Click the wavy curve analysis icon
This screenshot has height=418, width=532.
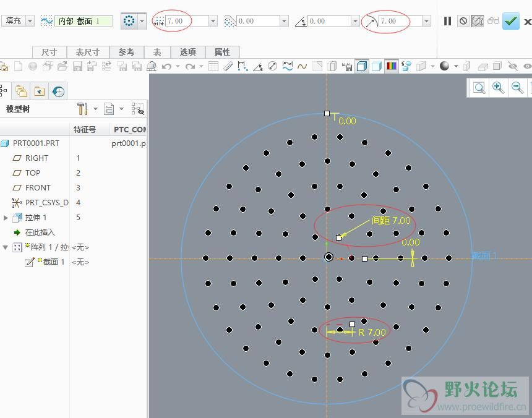(x=302, y=66)
